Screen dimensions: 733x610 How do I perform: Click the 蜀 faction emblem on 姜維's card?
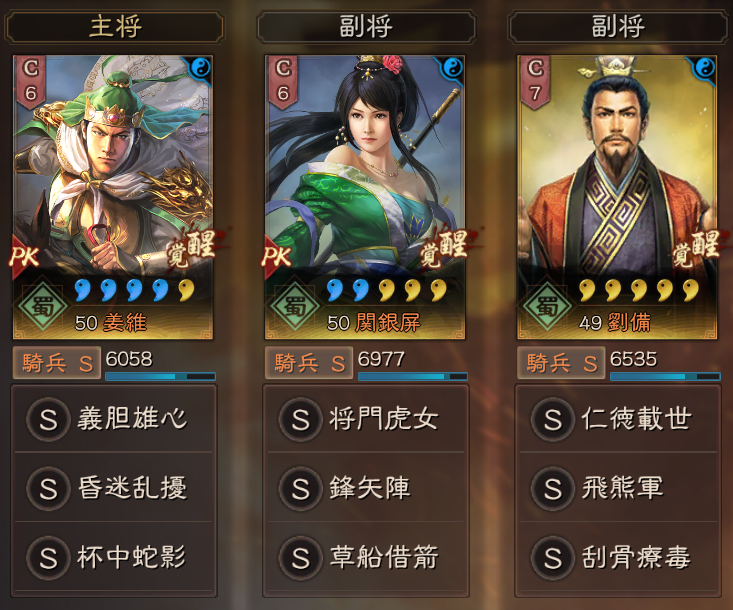pyautogui.click(x=43, y=306)
